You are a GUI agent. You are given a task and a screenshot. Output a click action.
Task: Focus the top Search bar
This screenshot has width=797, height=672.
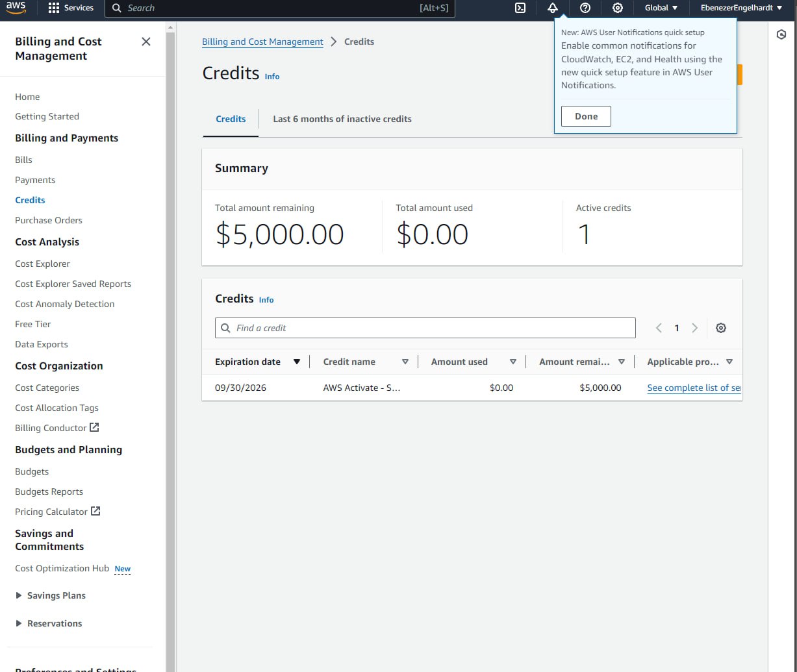coord(280,8)
